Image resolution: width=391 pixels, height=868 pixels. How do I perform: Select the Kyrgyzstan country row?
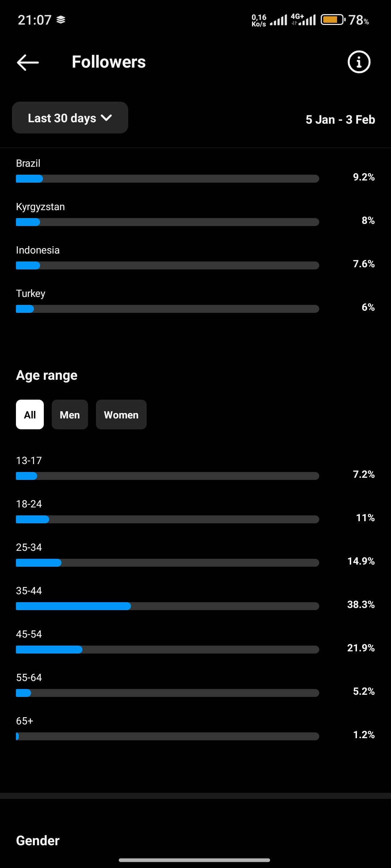coord(195,214)
